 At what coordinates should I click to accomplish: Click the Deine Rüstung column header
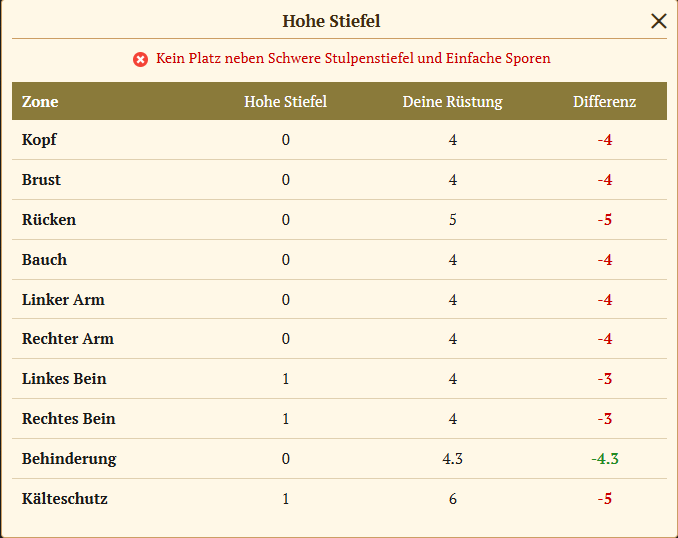452,102
